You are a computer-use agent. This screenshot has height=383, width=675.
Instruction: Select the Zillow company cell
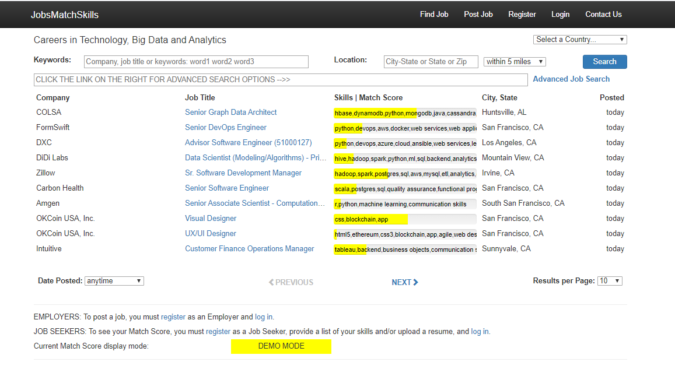[x=46, y=173]
